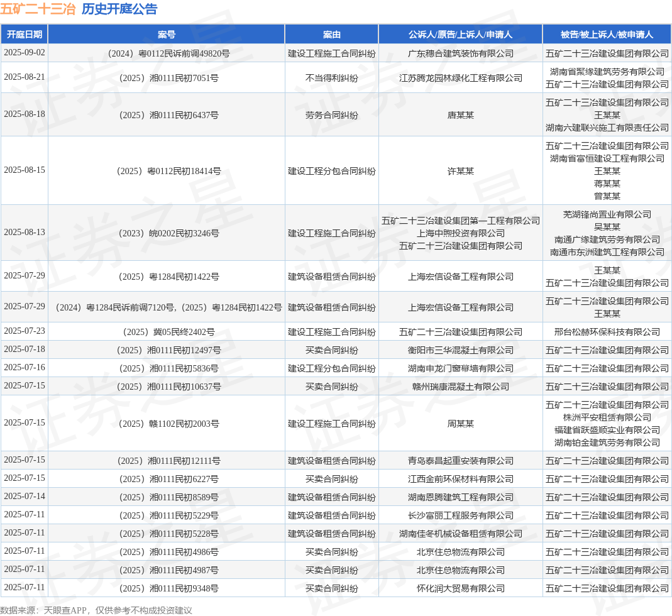Click plaintiff 衡阳市三华混凝土有限公司
Viewport: 672px width, 616px height.
pos(461,350)
